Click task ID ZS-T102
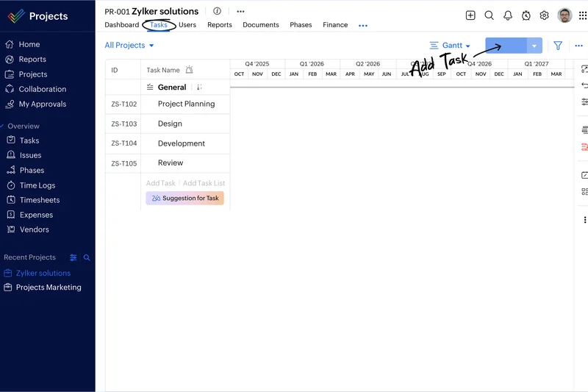Screen dimensions: 588x392 click(123, 104)
